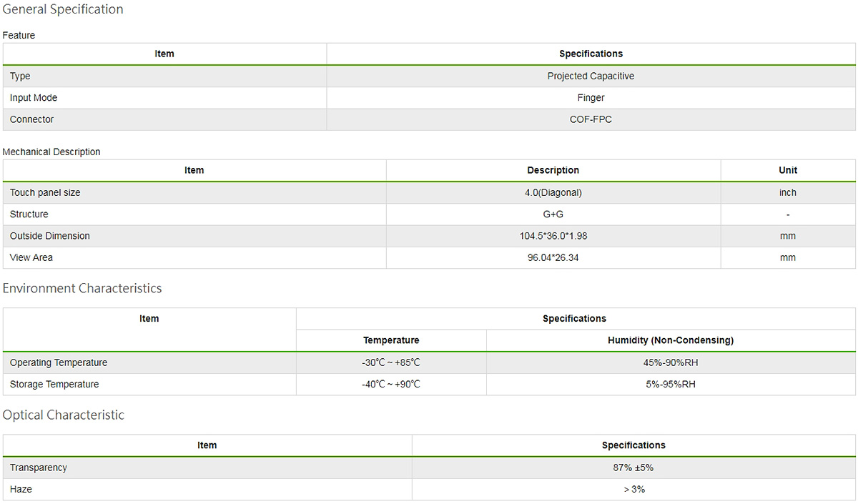Select the G+G structure value
The height and width of the screenshot is (504, 858).
click(553, 214)
